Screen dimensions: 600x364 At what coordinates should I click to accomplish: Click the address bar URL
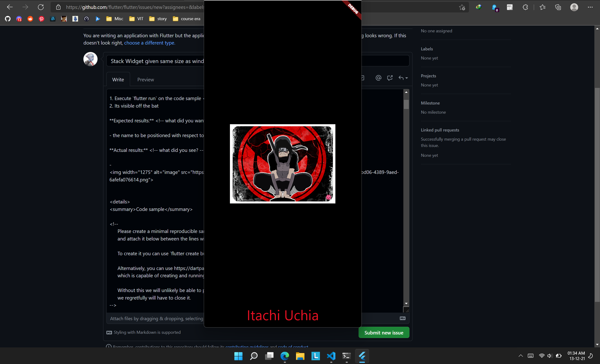(135, 7)
